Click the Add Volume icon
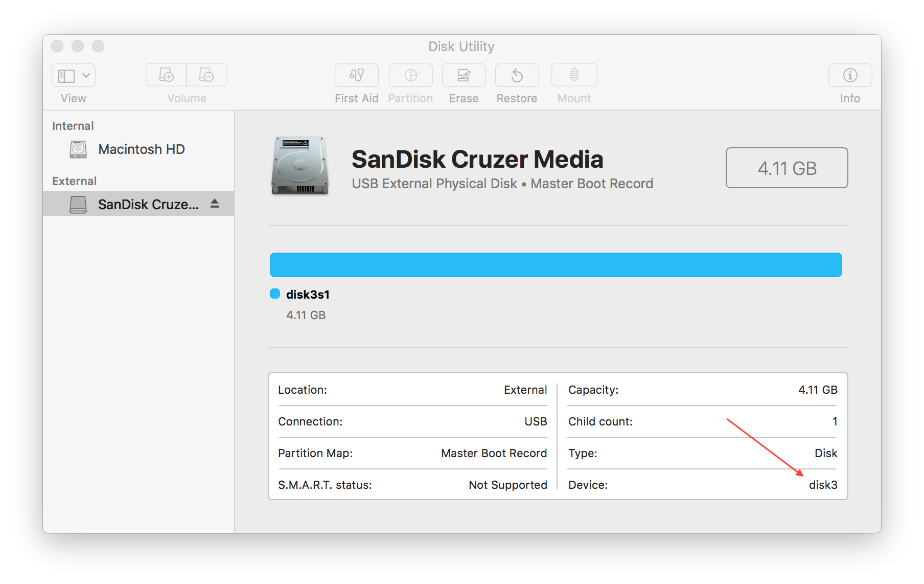924x584 pixels. pyautogui.click(x=166, y=75)
